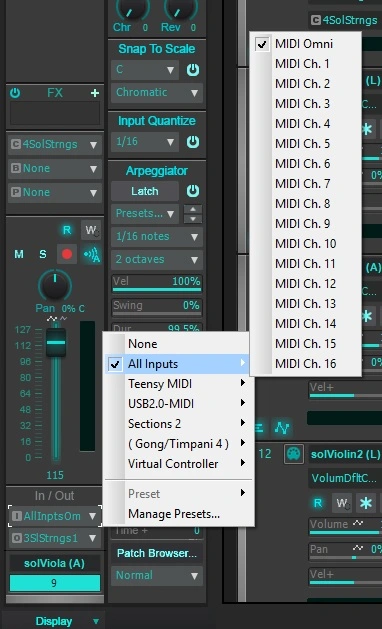Turn on the Arpeggiator power toggle
The width and height of the screenshot is (382, 629).
[x=193, y=191]
